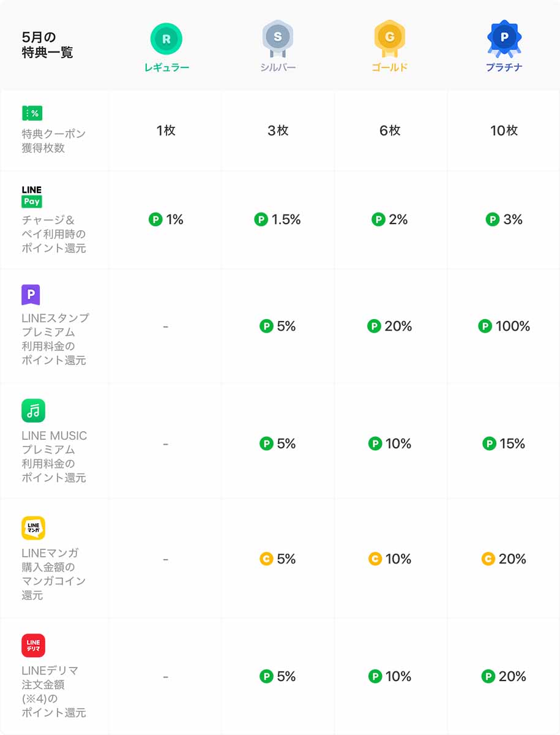The height and width of the screenshot is (735, 560).
Task: Select the プラチナ rank label
Action: coord(504,67)
